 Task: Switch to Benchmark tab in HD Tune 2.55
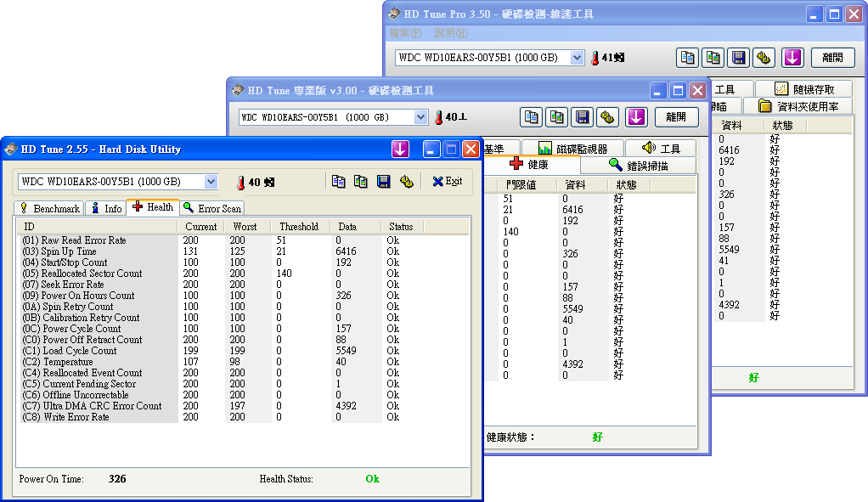[49, 208]
